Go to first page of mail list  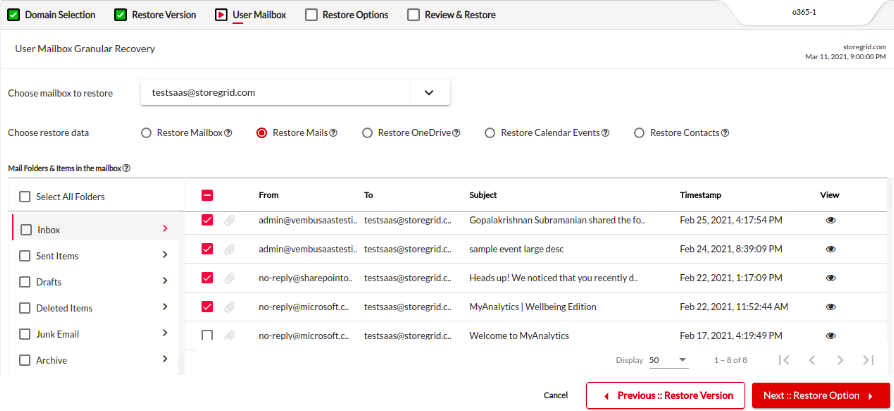[x=785, y=360]
